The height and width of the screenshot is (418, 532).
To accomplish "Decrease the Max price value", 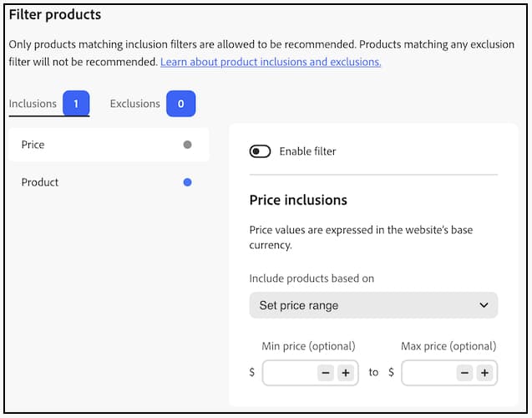I will point(464,373).
